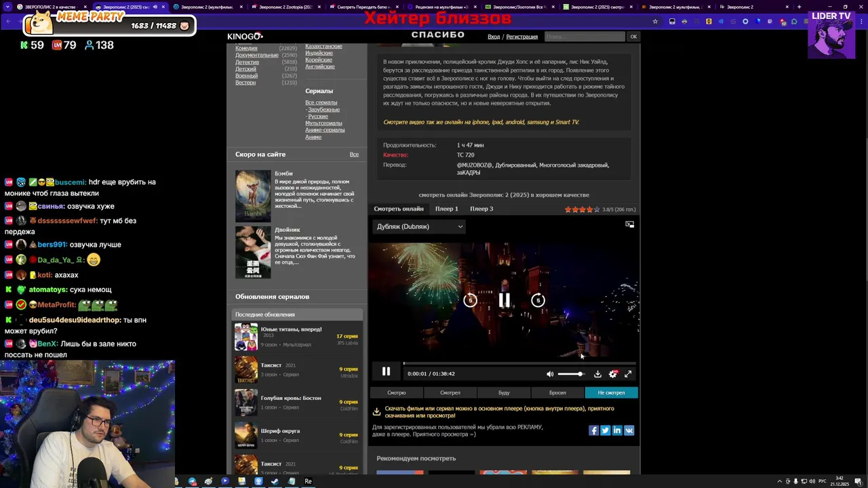Adjust the player volume slider

click(x=570, y=374)
